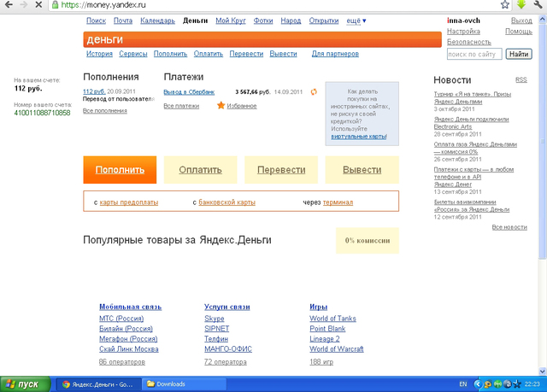Read the Electronic Arts news item
This screenshot has width=547, height=392.
(471, 123)
